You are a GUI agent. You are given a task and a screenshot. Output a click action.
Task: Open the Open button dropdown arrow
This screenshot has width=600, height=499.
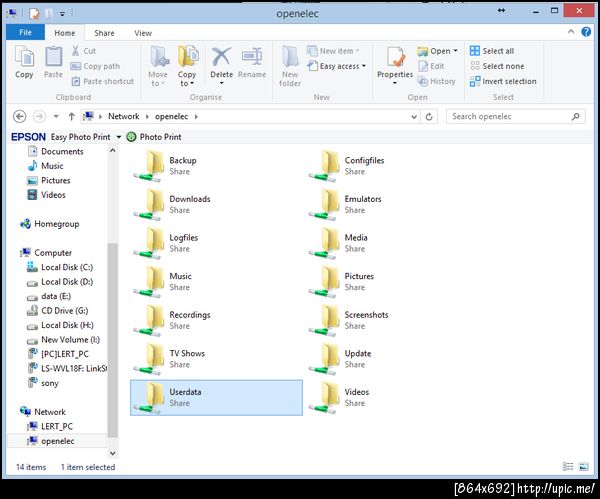(455, 51)
